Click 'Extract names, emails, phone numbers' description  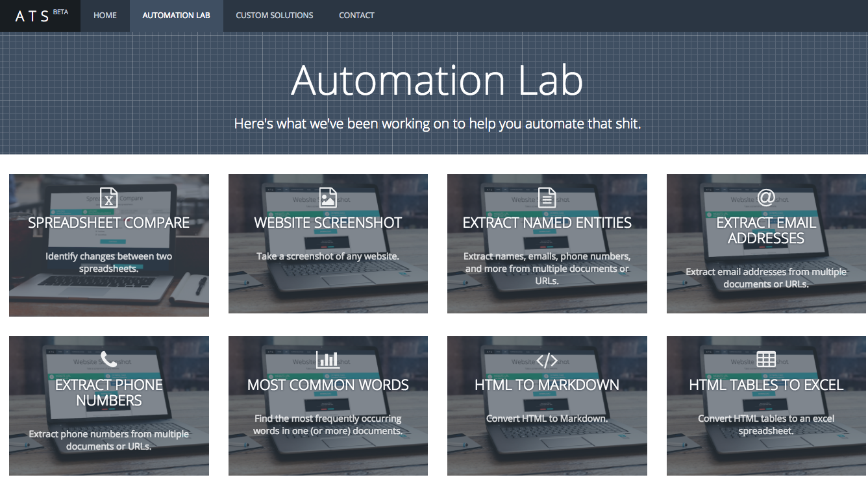tap(547, 269)
